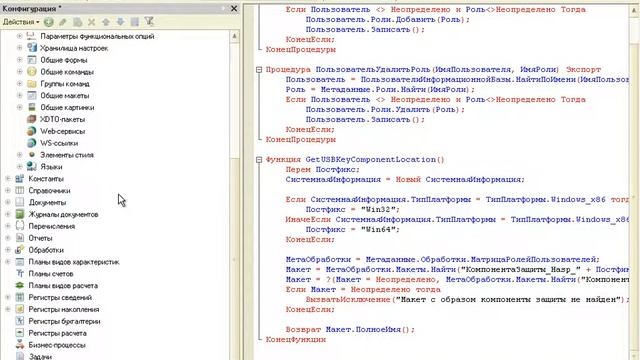Click the Языки icon
Image resolution: width=640 pixels, height=360 pixels.
(x=32, y=167)
